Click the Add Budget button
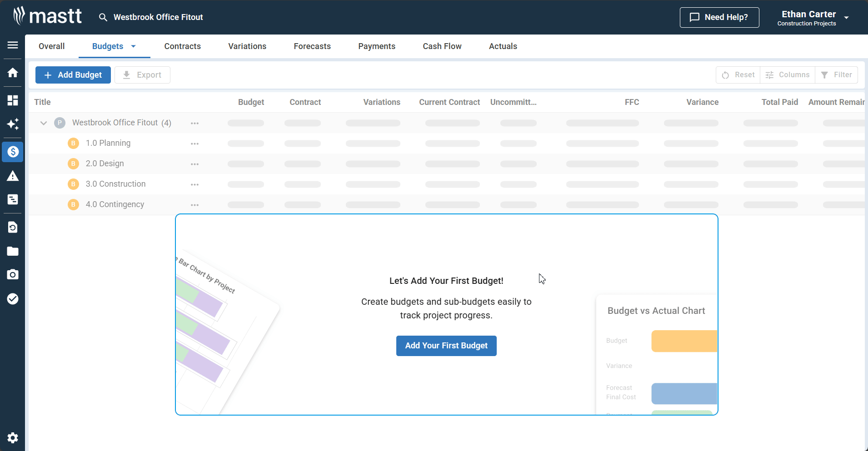 73,75
